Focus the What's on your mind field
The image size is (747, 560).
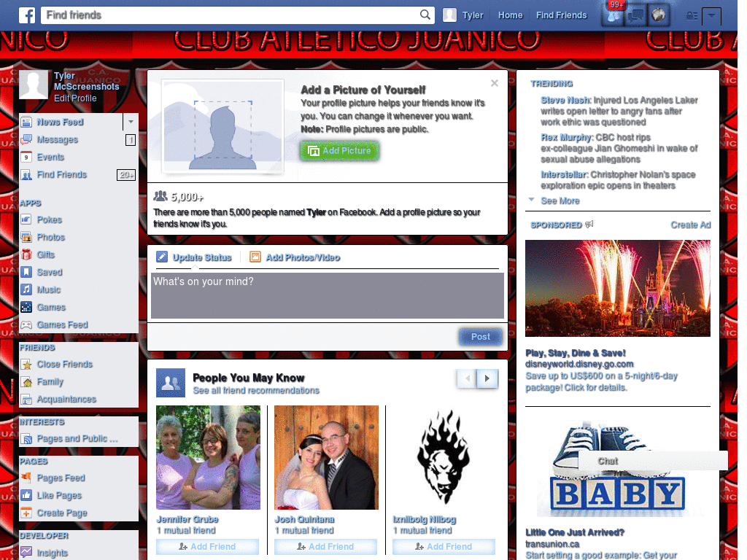tap(328, 295)
